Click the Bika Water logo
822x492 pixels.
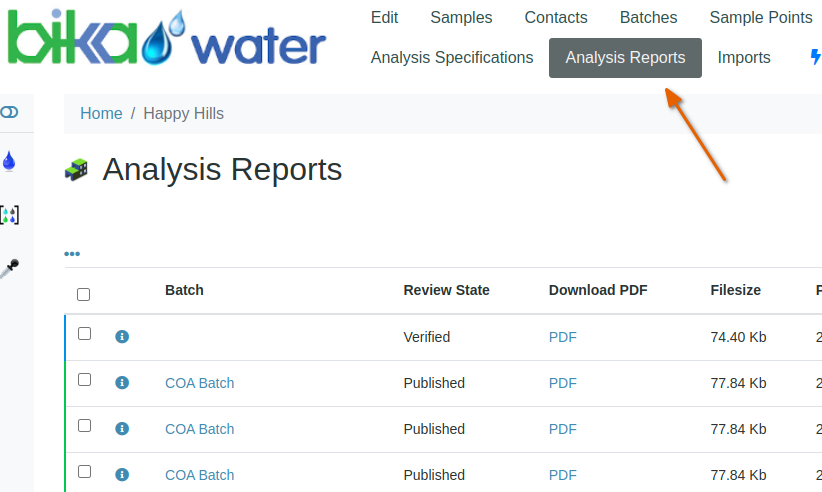[x=166, y=40]
